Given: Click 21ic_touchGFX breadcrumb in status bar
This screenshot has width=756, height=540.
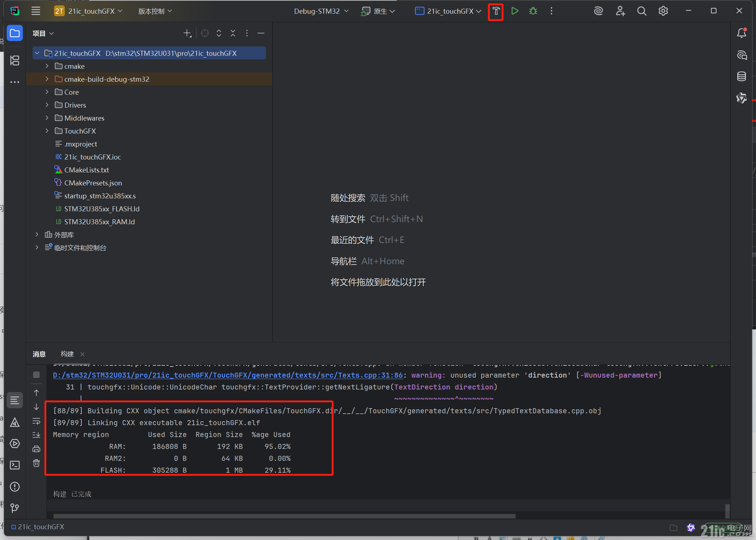Looking at the screenshot, I should click(x=38, y=527).
